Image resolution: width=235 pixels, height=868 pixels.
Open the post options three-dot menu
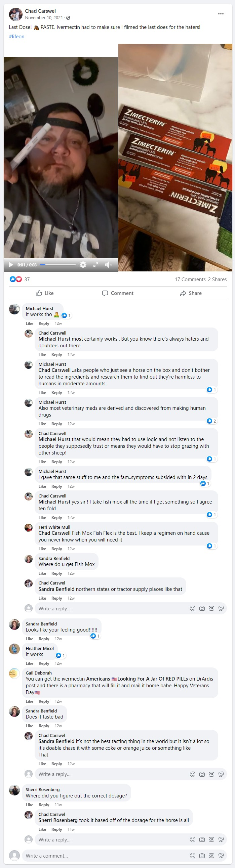pos(221,14)
